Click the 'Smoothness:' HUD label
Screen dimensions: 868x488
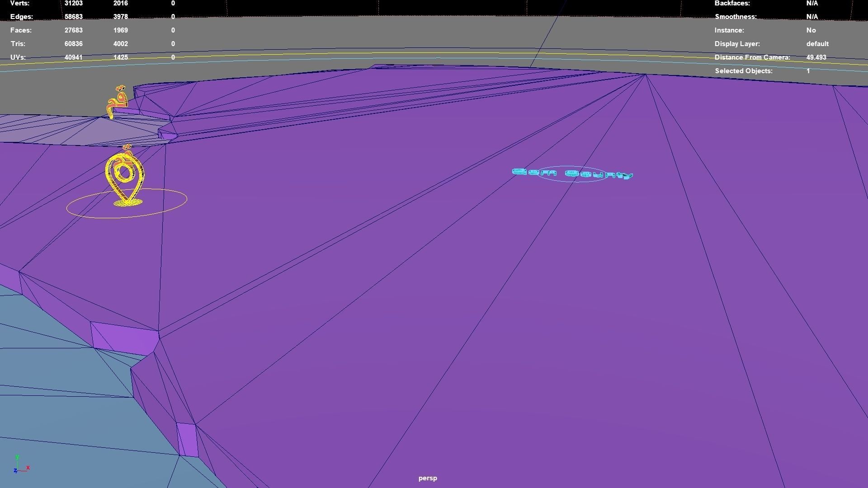coord(735,17)
